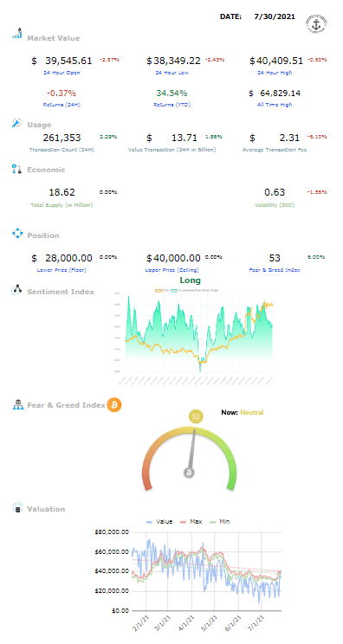Click the Sentiment Index icon
343x644 pixels.
[16, 290]
